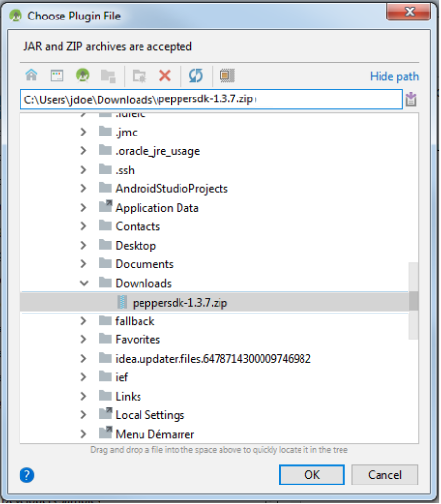The height and width of the screenshot is (504, 441).
Task: Expand the Menu Démarrer entry
Action: [x=83, y=434]
